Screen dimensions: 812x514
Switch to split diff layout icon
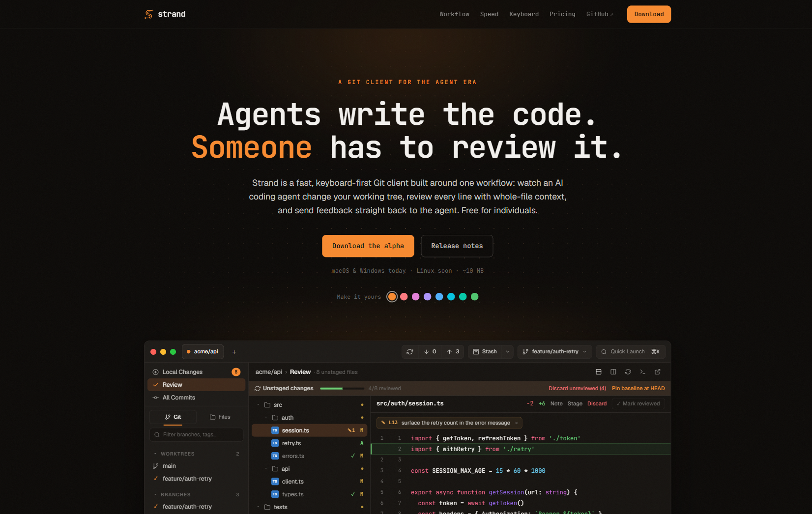[x=613, y=372]
